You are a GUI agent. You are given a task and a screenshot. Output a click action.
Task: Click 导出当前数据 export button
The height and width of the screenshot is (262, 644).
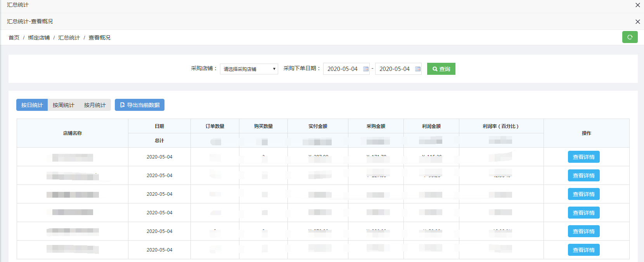coord(140,105)
